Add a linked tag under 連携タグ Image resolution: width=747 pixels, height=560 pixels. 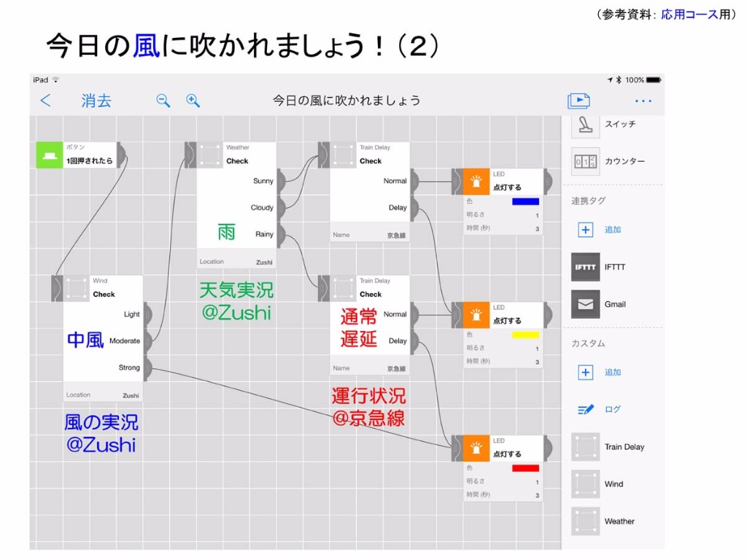pyautogui.click(x=586, y=230)
